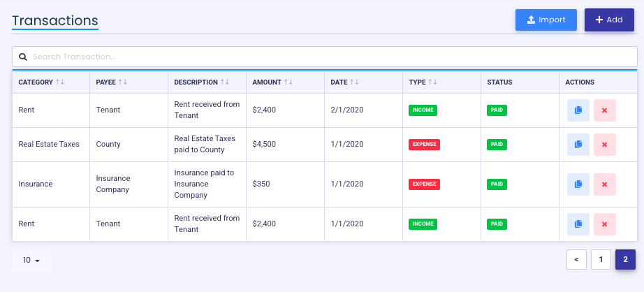The image size is (644, 292).
Task: Click EXPENSE badge in Real Estate Taxes row
Action: (424, 144)
